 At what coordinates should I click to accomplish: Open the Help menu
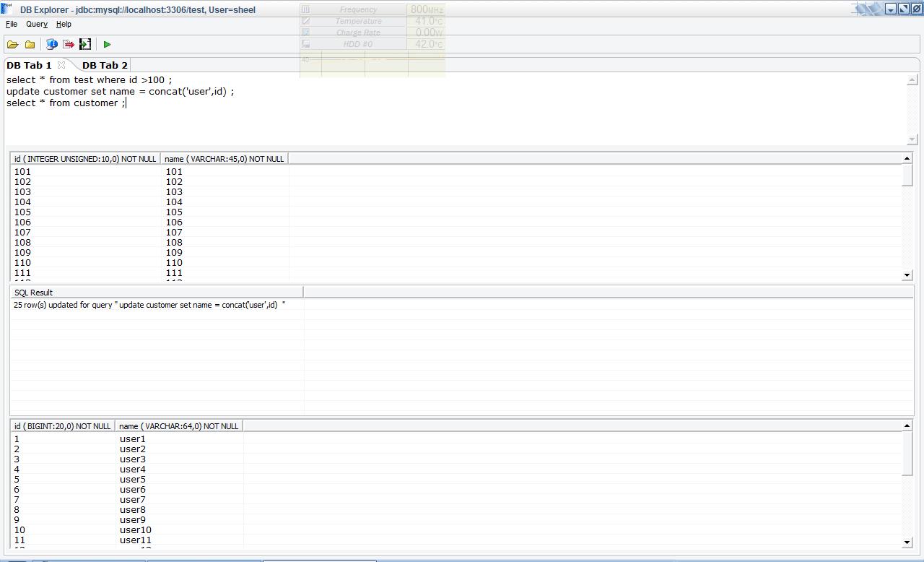point(64,24)
